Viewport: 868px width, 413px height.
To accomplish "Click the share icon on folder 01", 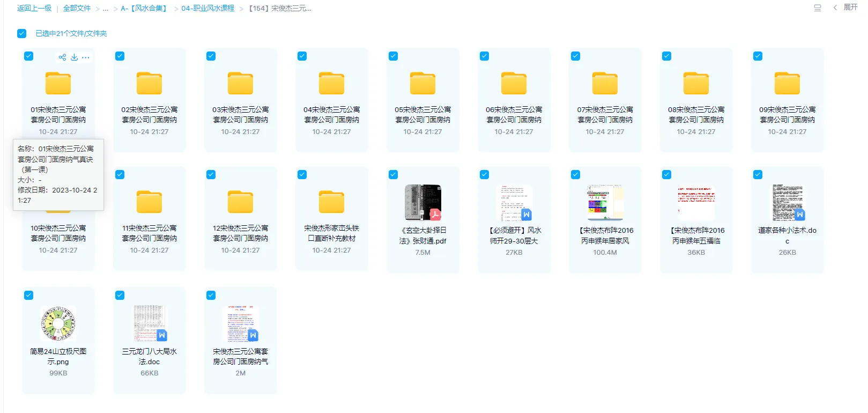I will click(62, 57).
